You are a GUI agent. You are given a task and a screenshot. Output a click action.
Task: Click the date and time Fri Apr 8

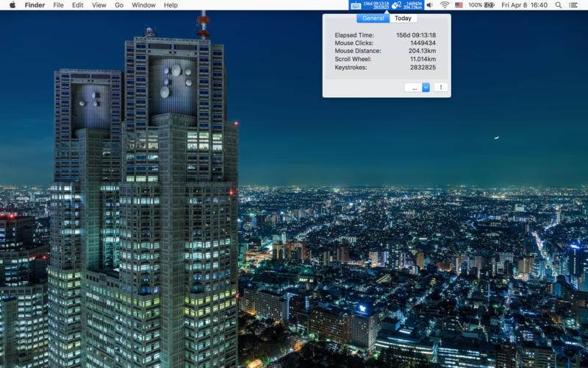[x=524, y=5]
